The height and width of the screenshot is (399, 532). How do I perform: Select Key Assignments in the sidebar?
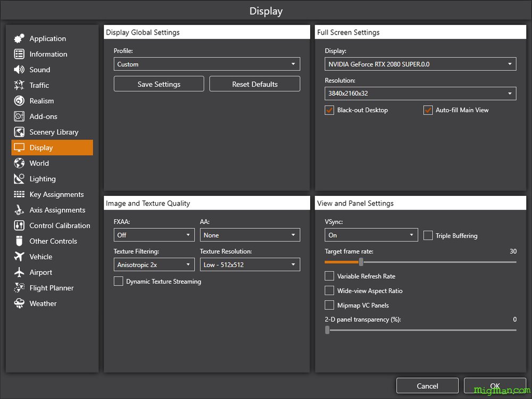point(52,194)
